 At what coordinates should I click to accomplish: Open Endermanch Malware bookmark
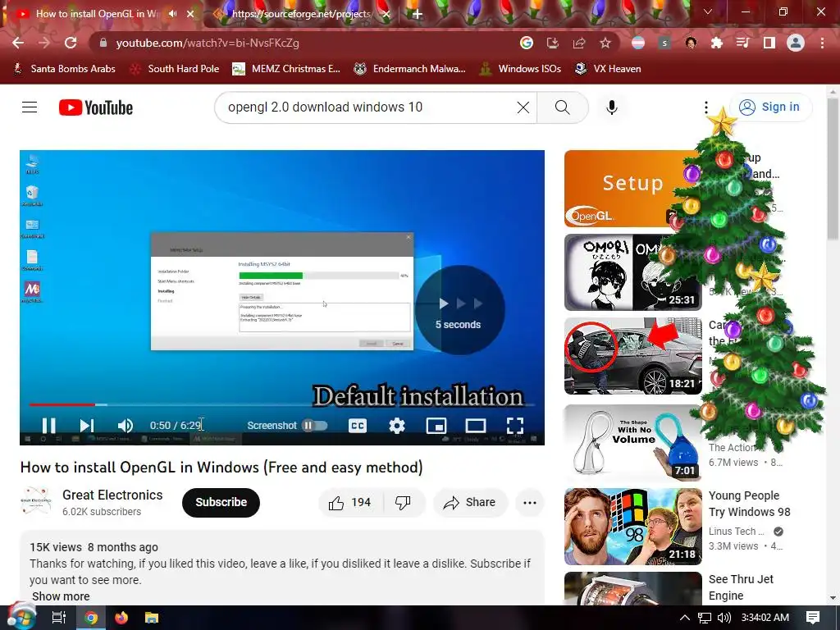[x=410, y=69]
